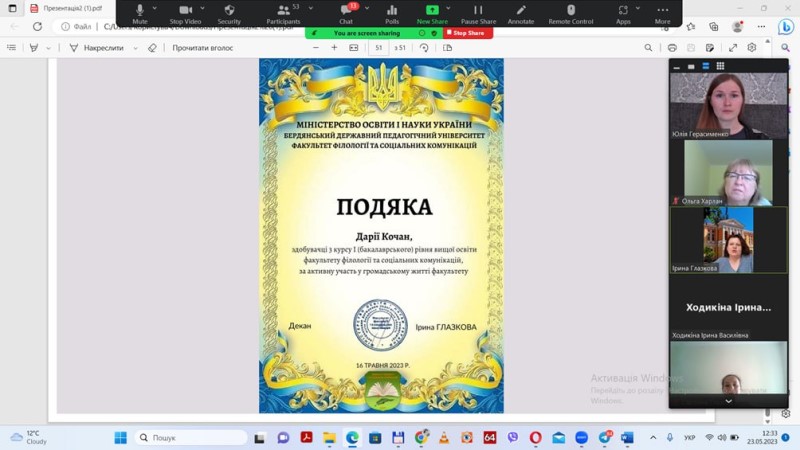Open the Накреслити options dropdown arrow

[135, 48]
